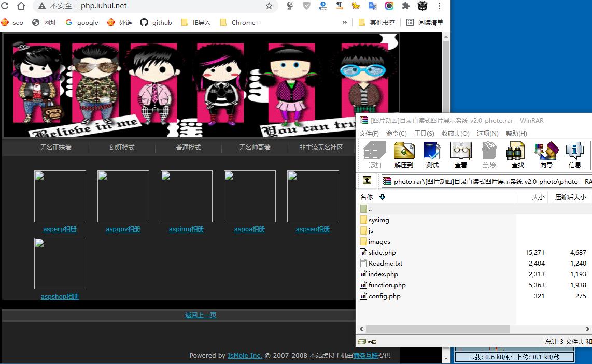Open the Chrome extensions puzzle icon
592x364 pixels.
[x=406, y=6]
